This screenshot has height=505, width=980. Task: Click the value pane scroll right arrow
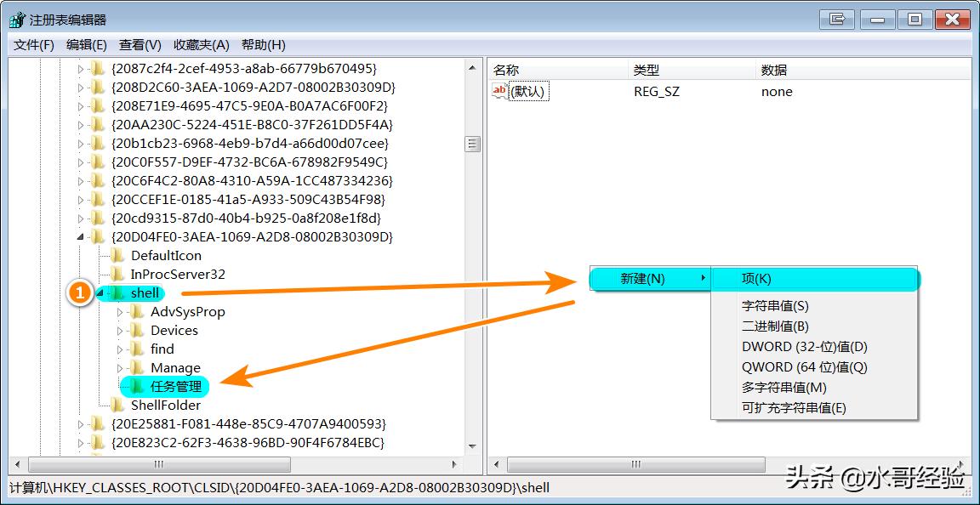pyautogui.click(x=962, y=464)
